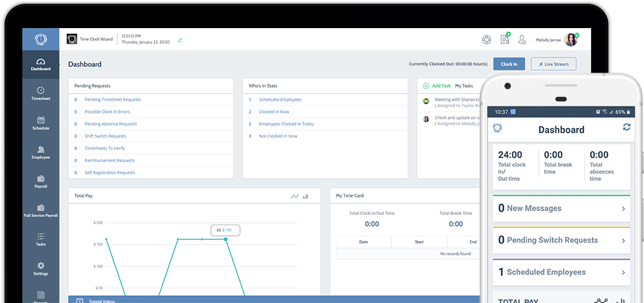Click the add-user icon in header
644x303 pixels.
pyautogui.click(x=522, y=40)
